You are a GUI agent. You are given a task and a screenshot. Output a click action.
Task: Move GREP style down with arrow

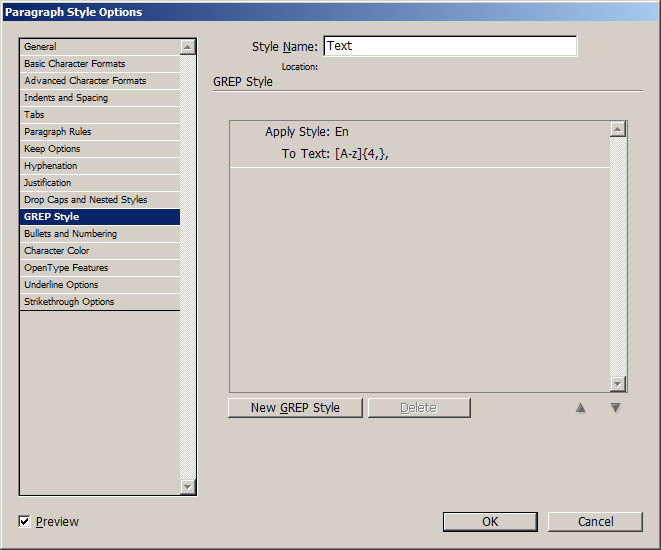(615, 408)
